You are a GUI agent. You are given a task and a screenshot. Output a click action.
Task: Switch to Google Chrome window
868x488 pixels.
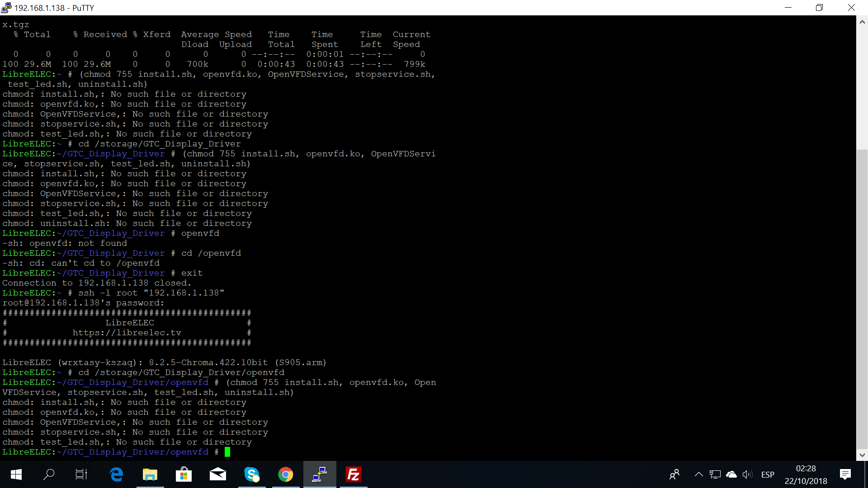[x=285, y=474]
